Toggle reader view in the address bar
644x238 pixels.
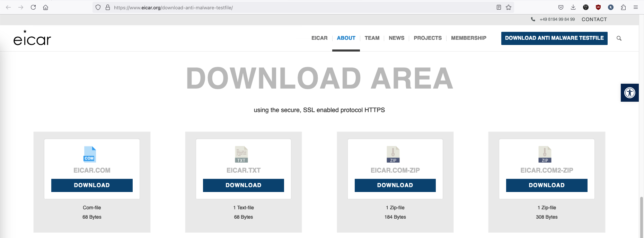[x=499, y=7]
